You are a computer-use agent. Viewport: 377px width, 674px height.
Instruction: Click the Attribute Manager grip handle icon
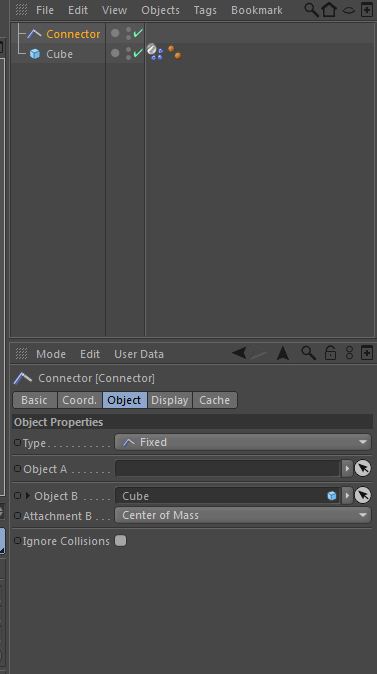point(21,354)
